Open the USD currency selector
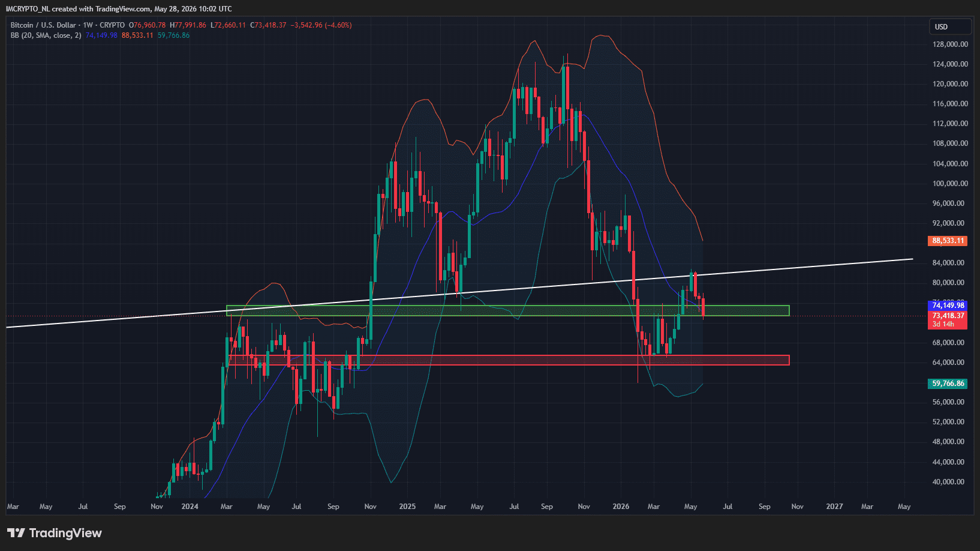 point(950,26)
